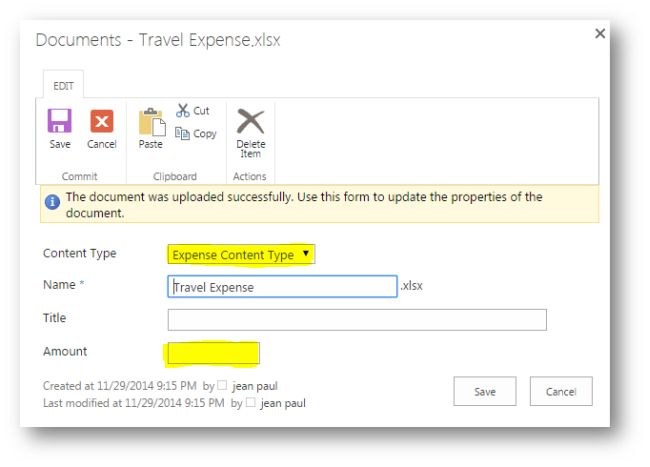Click the Save floppy disk ribbon icon
The width and height of the screenshot is (650, 467).
60,121
